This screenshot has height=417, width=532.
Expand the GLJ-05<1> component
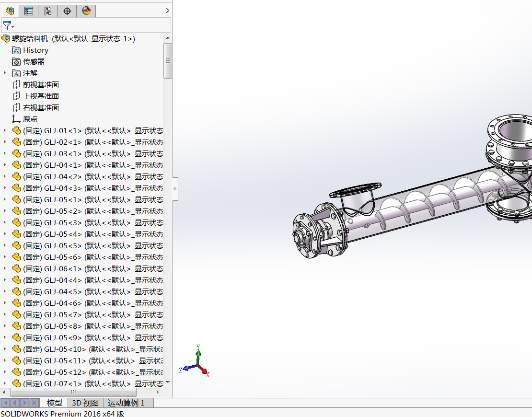pyautogui.click(x=4, y=199)
